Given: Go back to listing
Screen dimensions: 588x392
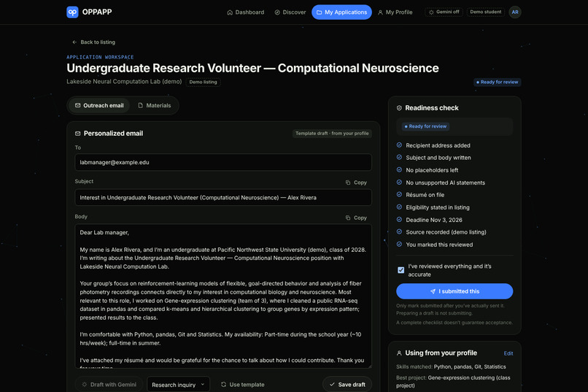Looking at the screenshot, I should (x=94, y=42).
